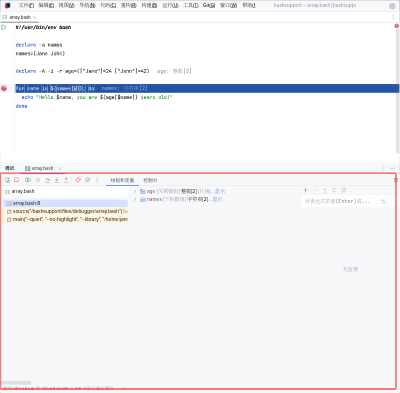The image size is (400, 393).
Task: Hide the debug tool window
Action: [x=392, y=168]
